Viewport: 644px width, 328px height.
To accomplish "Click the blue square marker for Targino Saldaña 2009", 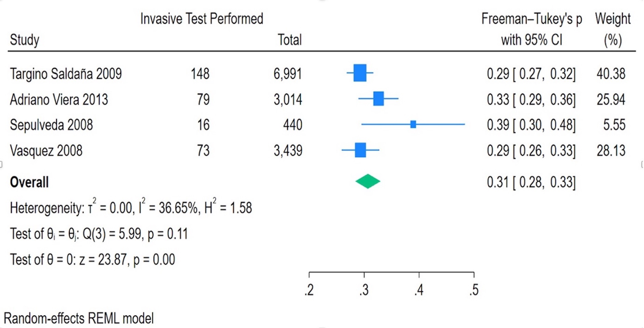I will point(360,73).
